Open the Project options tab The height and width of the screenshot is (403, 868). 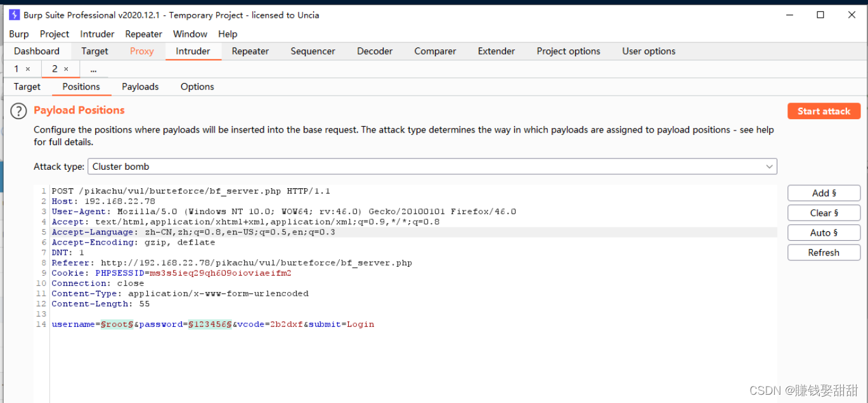(x=568, y=51)
